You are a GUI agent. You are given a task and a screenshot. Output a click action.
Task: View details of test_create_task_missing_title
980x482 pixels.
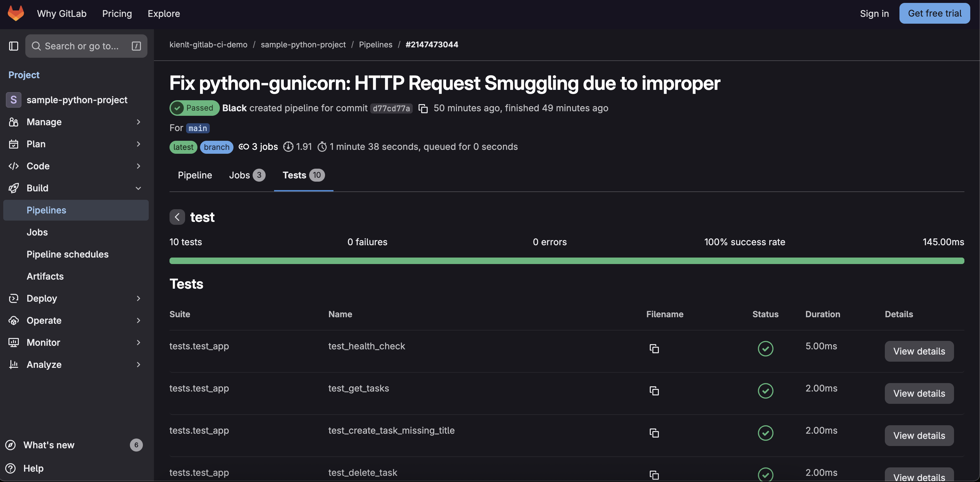919,436
